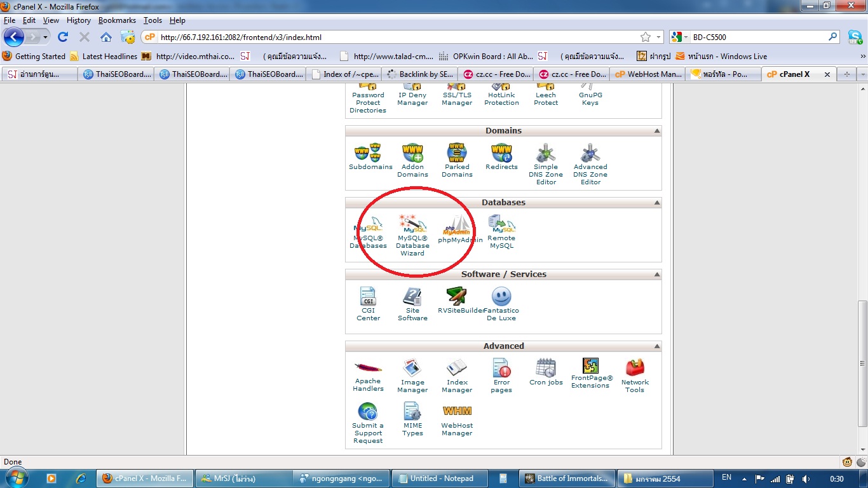
Task: Collapse the Software / Services section
Action: [x=656, y=274]
